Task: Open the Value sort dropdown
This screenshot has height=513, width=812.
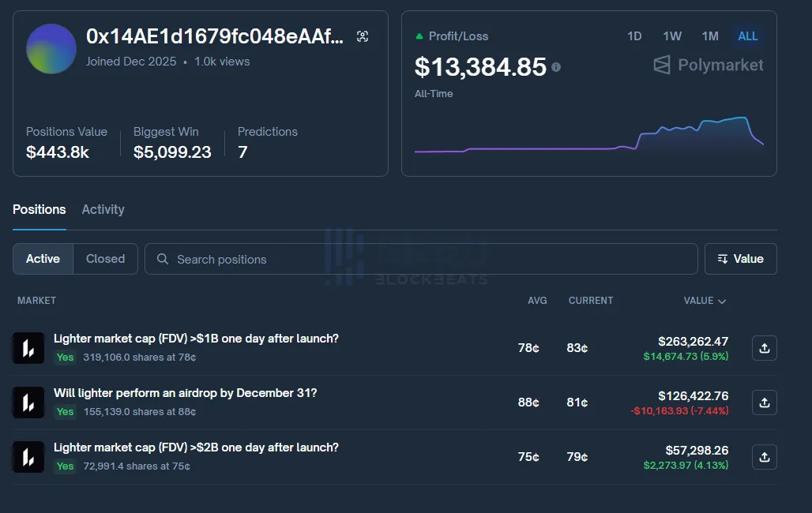Action: (x=740, y=259)
